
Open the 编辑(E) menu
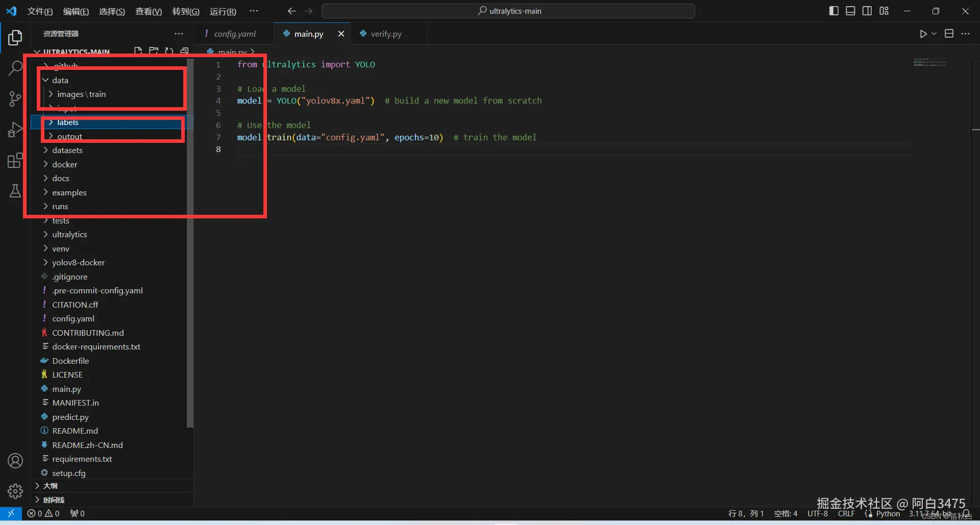coord(76,11)
